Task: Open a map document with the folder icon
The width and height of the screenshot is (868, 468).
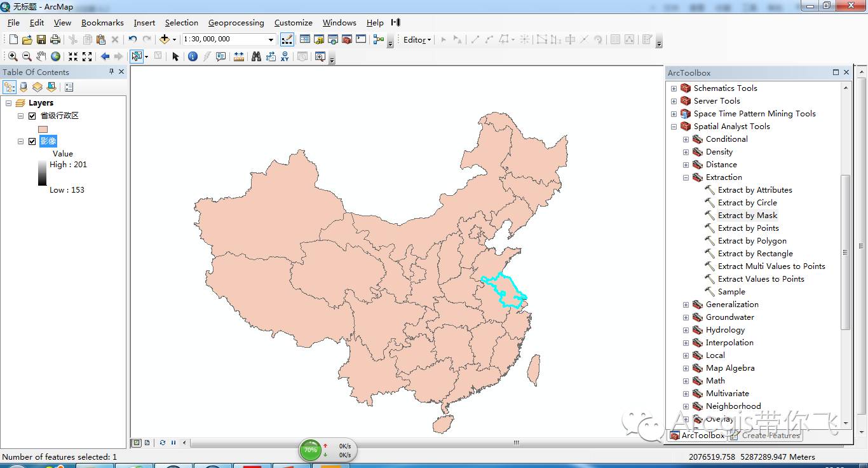Action: [x=27, y=39]
